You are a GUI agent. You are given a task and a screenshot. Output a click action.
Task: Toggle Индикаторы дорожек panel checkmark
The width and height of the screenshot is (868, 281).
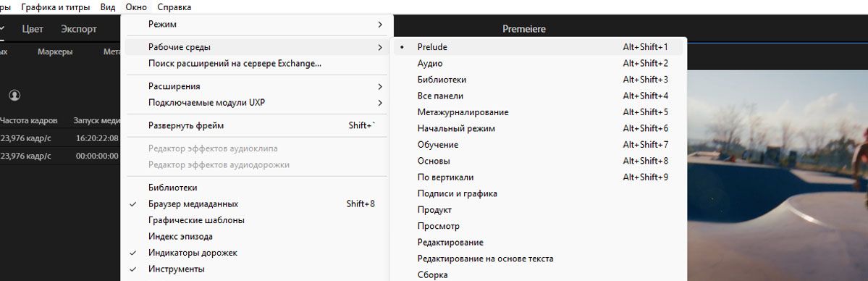pos(257,253)
